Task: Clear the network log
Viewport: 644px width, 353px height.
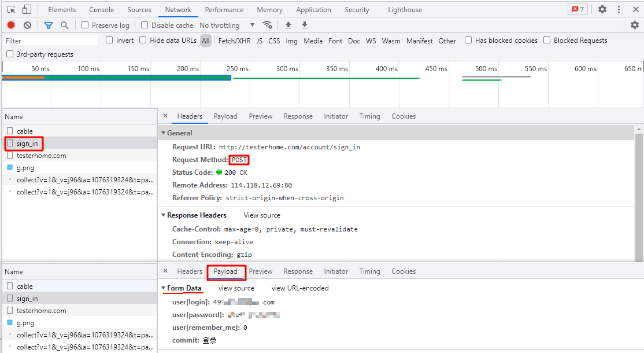Action: point(27,25)
